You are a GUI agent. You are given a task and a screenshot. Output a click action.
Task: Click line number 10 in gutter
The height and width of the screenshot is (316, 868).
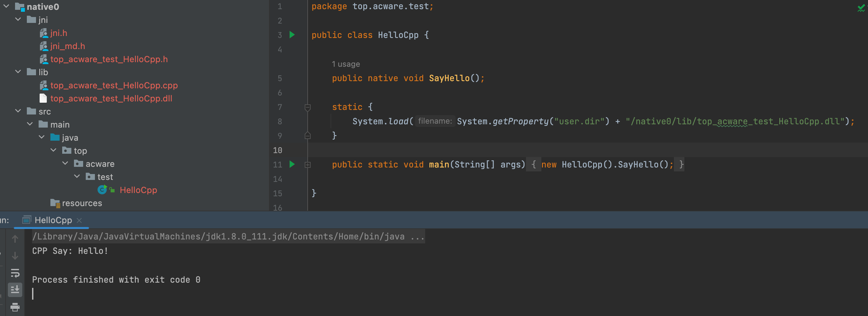[x=278, y=150]
